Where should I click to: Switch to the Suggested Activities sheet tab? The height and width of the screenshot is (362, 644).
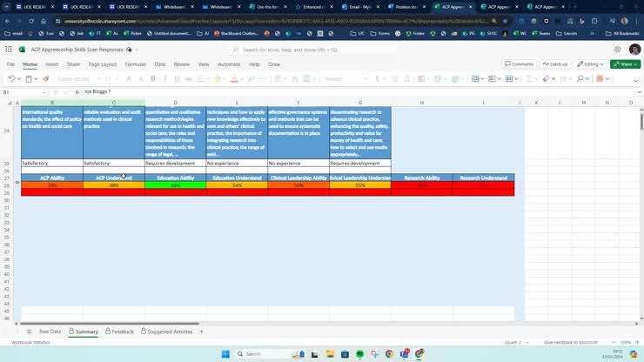(167, 332)
